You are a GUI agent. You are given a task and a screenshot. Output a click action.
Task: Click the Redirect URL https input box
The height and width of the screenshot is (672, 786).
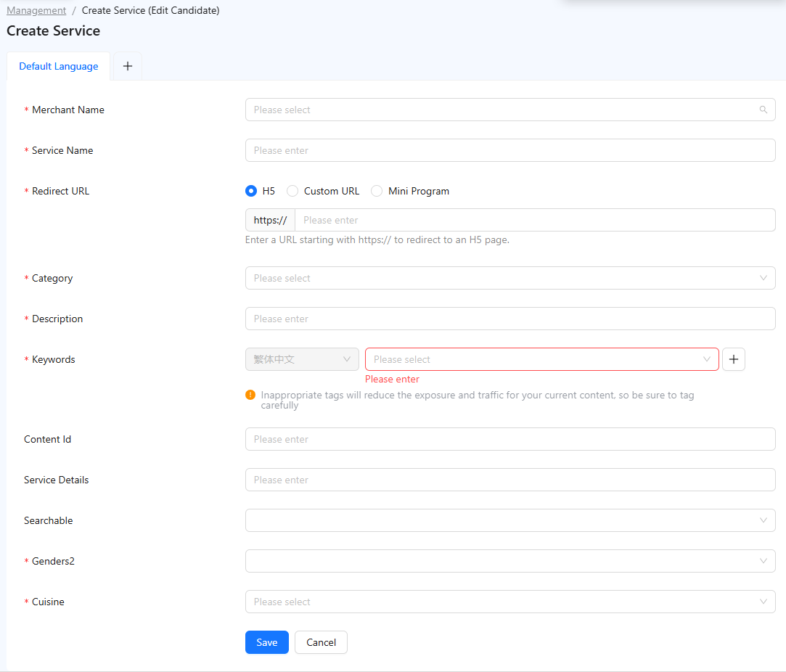click(x=535, y=220)
